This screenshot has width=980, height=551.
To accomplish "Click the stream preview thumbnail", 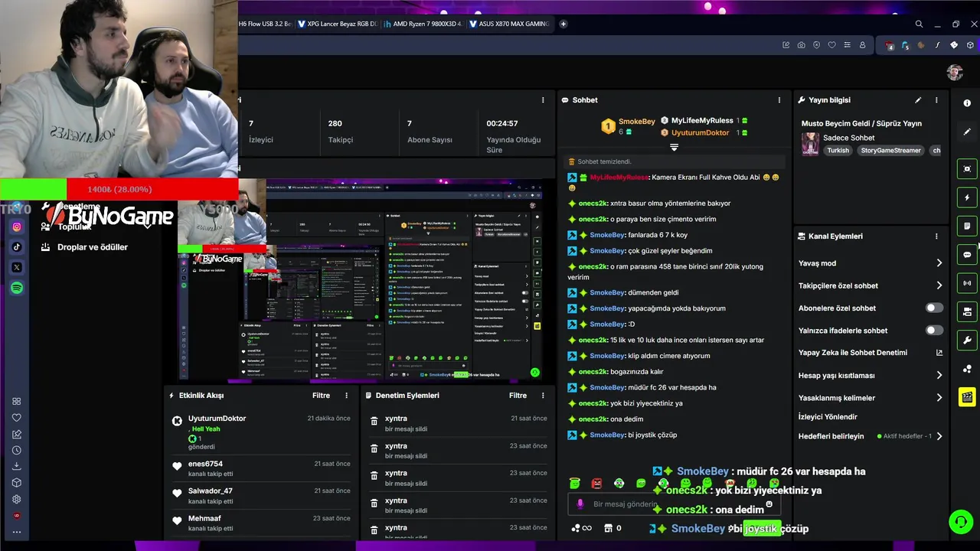I will pos(360,280).
